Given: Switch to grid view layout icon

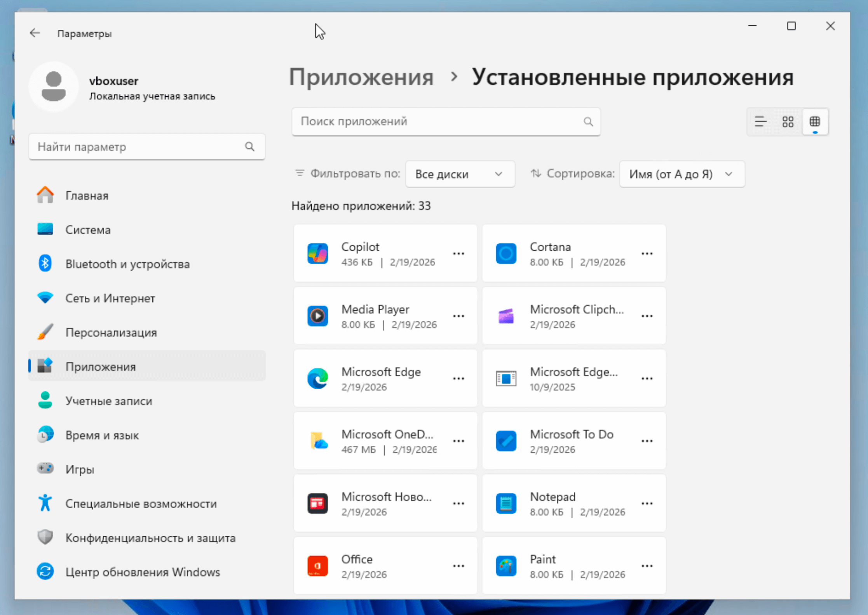Looking at the screenshot, I should tap(788, 122).
